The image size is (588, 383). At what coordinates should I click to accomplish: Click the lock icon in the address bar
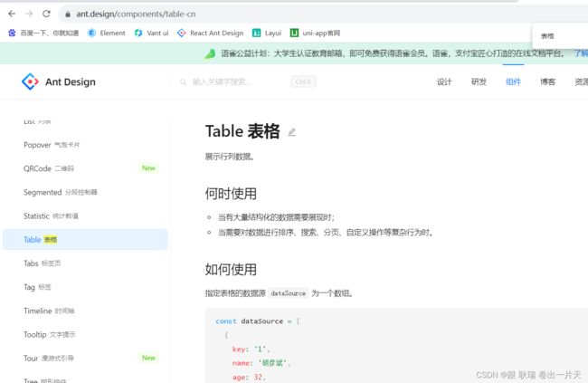pos(68,14)
